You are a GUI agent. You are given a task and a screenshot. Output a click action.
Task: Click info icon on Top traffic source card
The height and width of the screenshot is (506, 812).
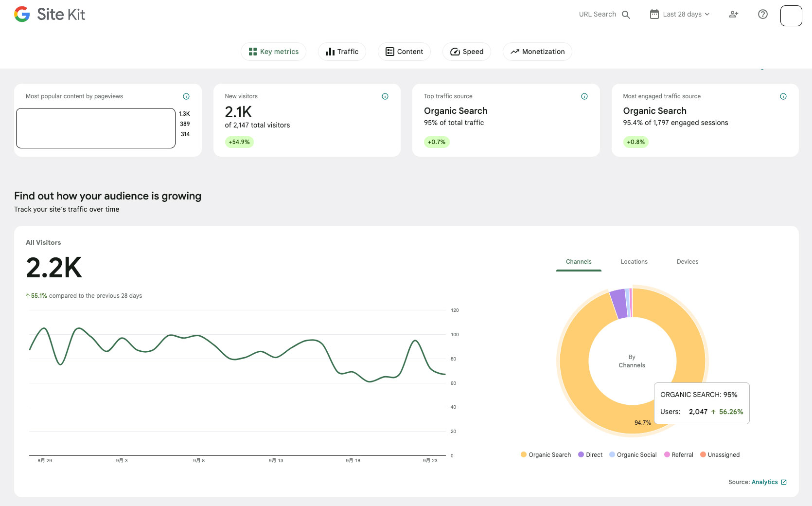click(x=584, y=96)
